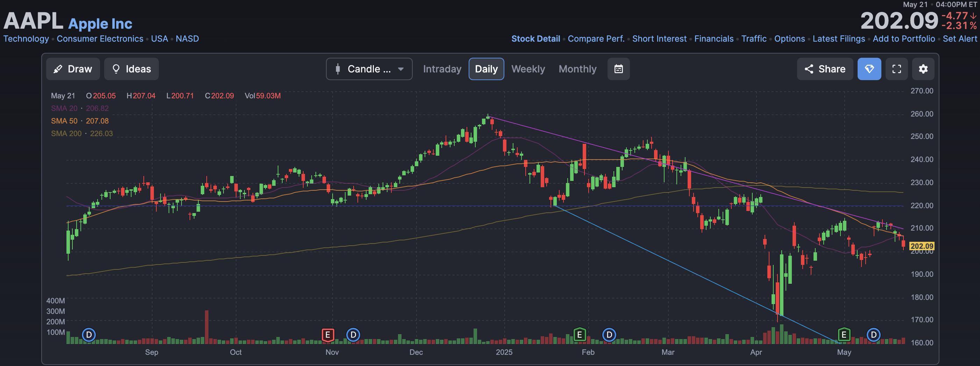
Task: Open Financials page
Action: pyautogui.click(x=714, y=39)
